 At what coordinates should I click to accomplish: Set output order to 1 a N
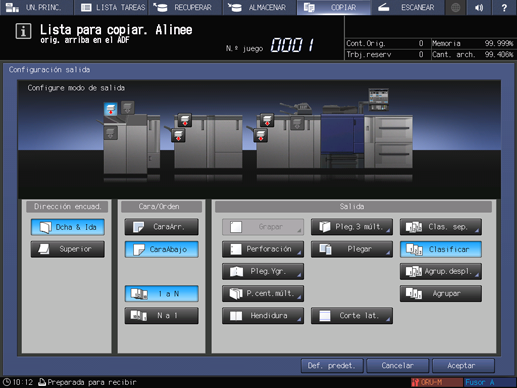tap(162, 294)
